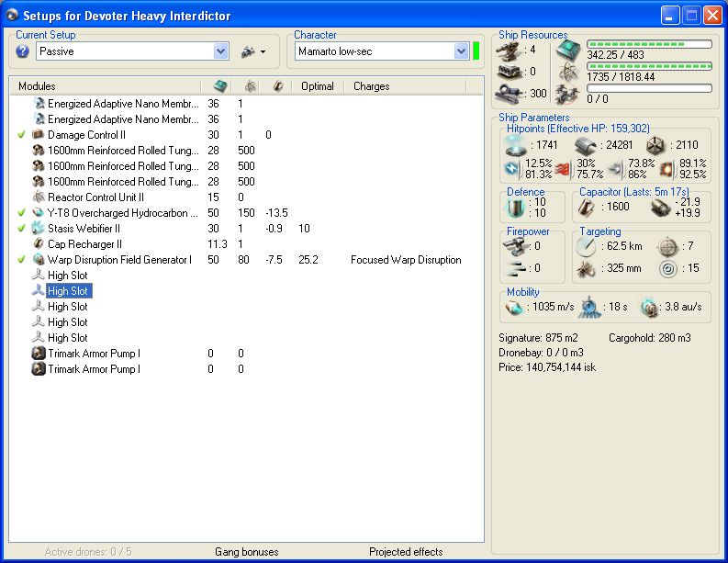Click Focused Warp Disruption charge text

[406, 260]
